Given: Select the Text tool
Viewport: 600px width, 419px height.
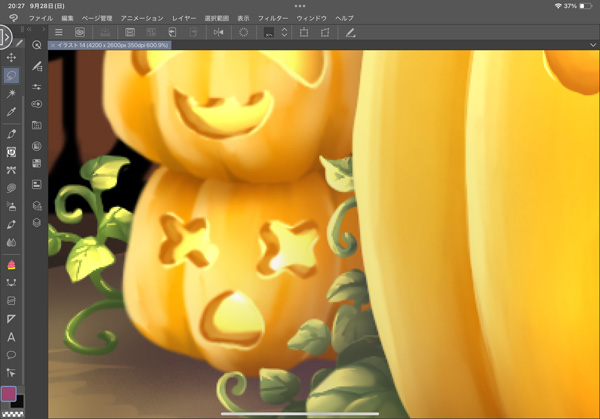Looking at the screenshot, I should point(12,337).
